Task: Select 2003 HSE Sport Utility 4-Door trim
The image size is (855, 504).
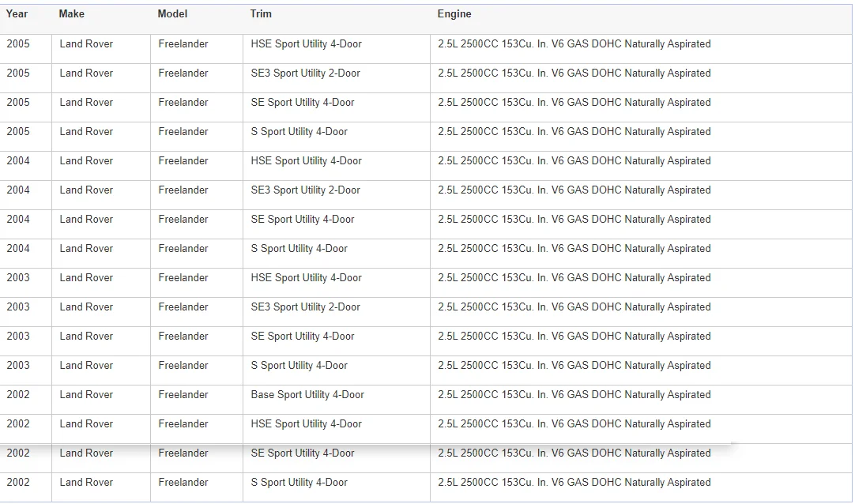Action: coord(306,278)
